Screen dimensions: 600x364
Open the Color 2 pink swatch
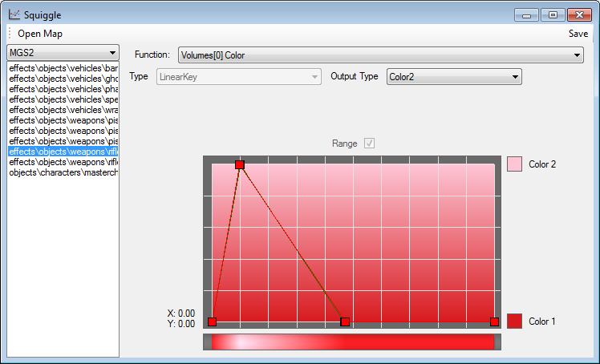(x=514, y=164)
